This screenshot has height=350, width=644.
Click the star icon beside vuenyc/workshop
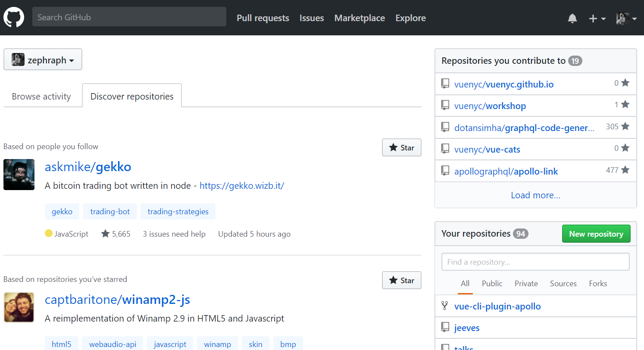pyautogui.click(x=625, y=105)
